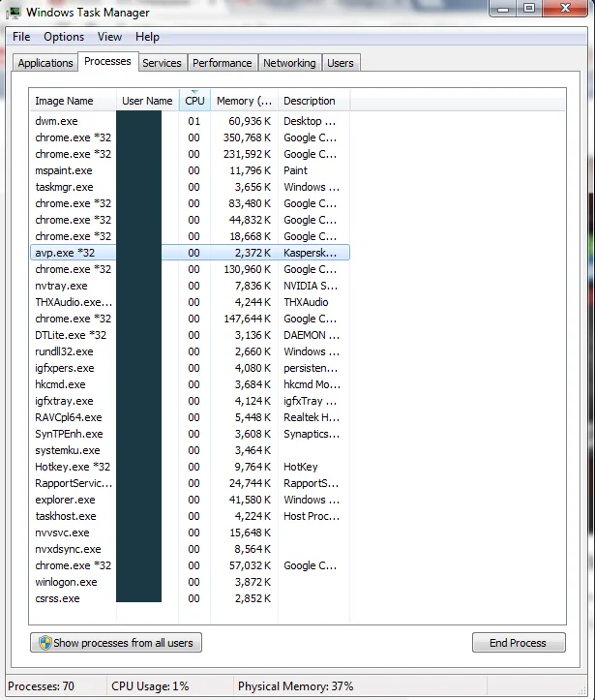The image size is (595, 700).
Task: Open the View menu
Action: [x=109, y=37]
